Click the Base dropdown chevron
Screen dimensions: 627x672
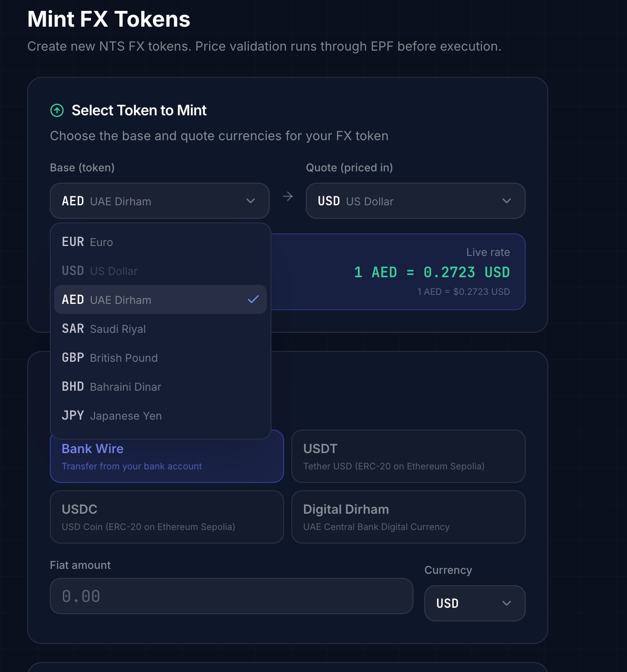click(251, 201)
